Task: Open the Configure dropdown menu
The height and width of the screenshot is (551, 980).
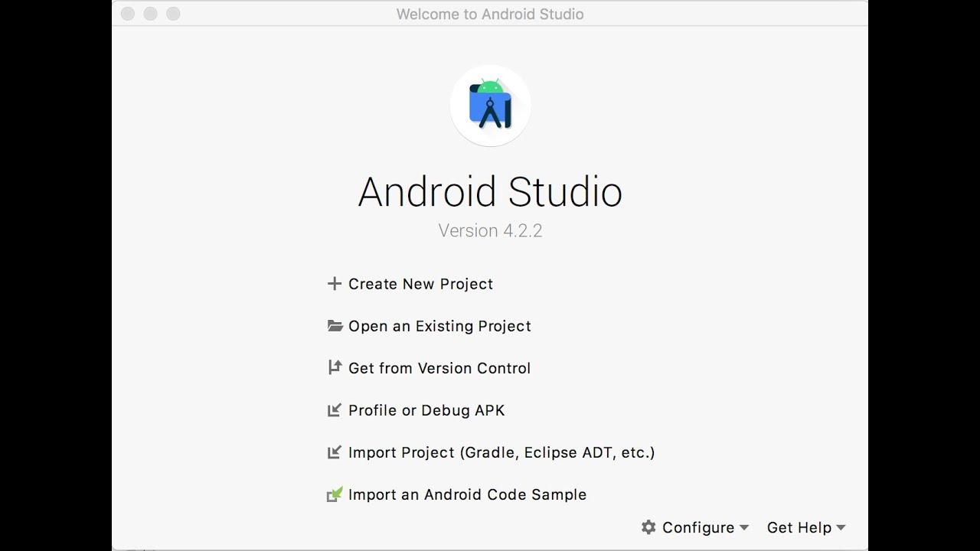Action: pos(695,527)
